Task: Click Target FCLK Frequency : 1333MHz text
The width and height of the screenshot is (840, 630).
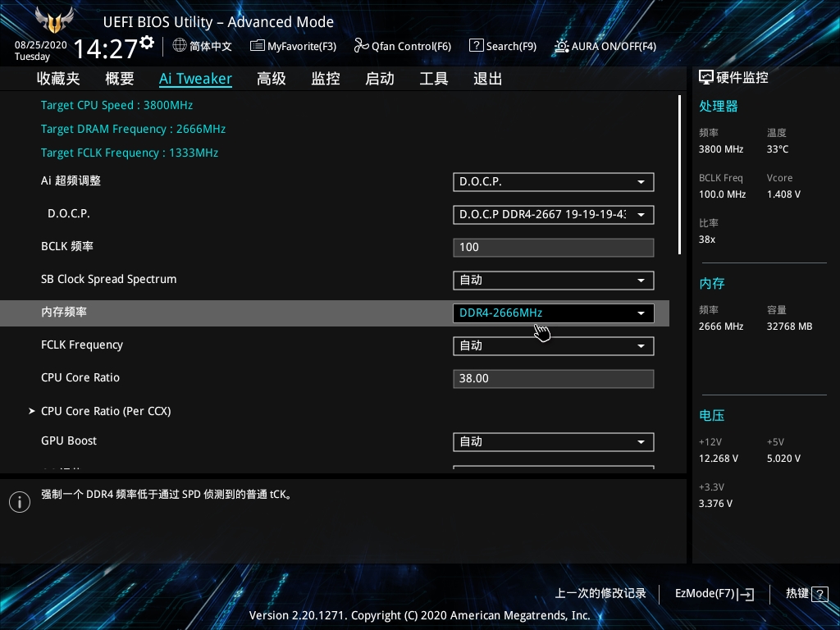Action: pos(130,153)
